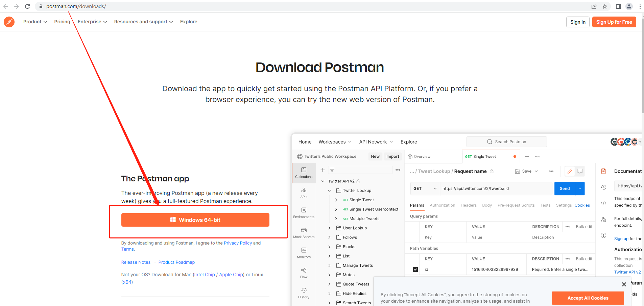Open the GET method dropdown
644x306 pixels.
tap(425, 188)
